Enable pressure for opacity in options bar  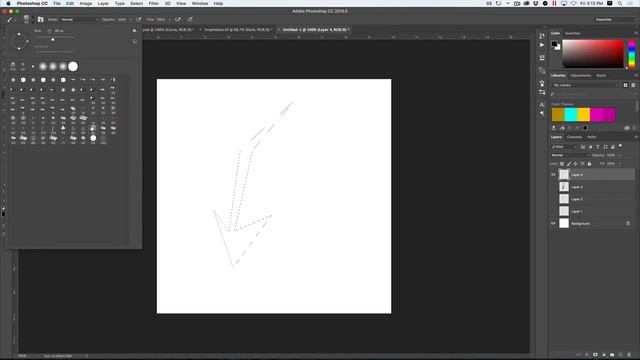click(x=139, y=19)
